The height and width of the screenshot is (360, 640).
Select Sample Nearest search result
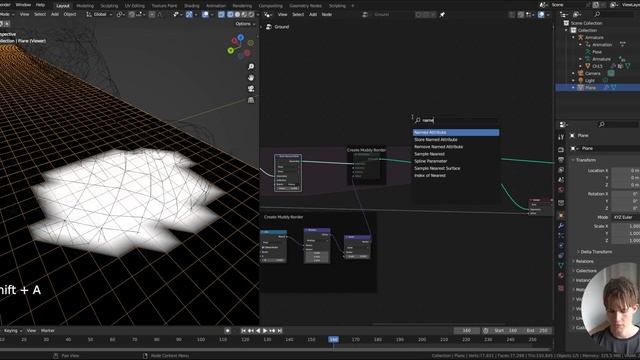coord(456,154)
